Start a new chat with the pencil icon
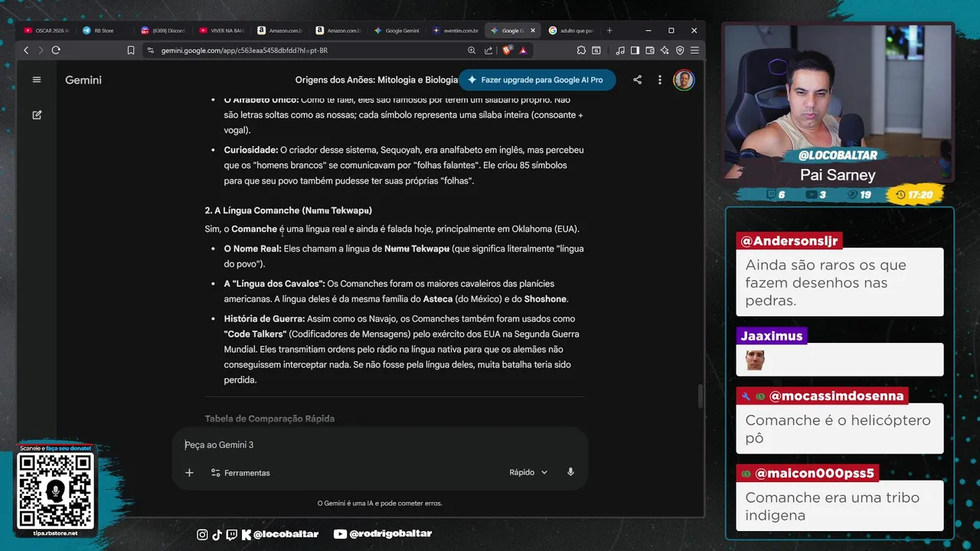Image resolution: width=980 pixels, height=551 pixels. coord(37,115)
